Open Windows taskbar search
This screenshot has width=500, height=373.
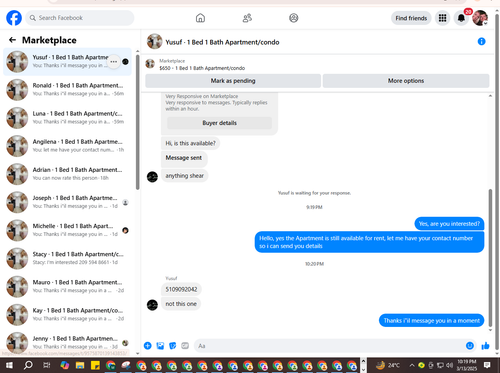28,365
